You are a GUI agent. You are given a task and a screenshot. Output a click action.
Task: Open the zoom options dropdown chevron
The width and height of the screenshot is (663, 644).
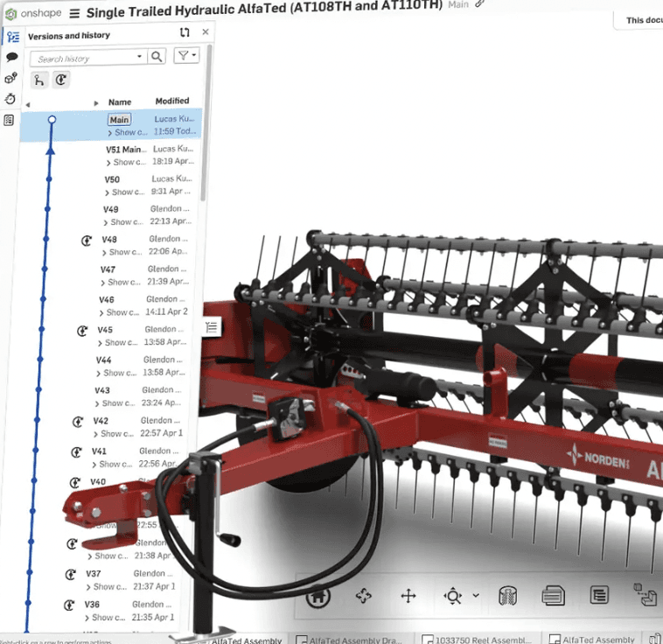pyautogui.click(x=476, y=595)
